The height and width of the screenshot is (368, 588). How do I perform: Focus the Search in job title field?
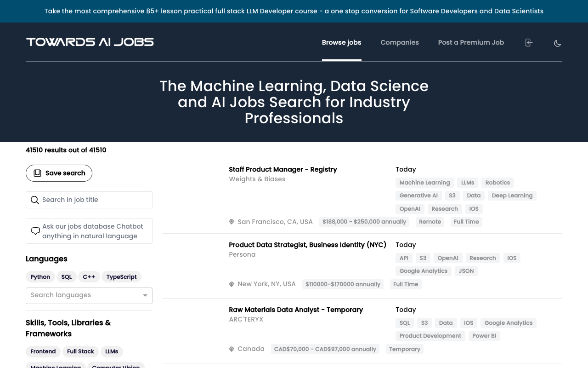click(89, 200)
